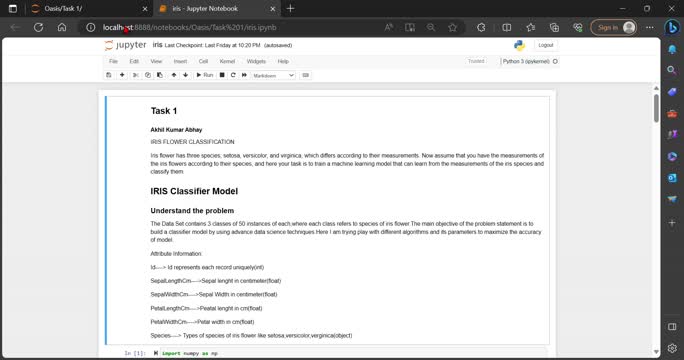Open the Help menu

[283, 62]
